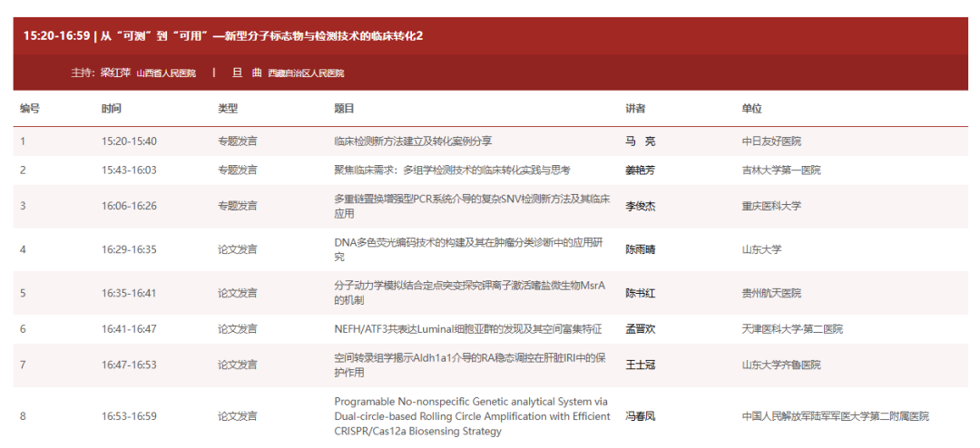Click number 5 in the 编号 column
Viewport: 980px width, 448px height.
[x=23, y=293]
